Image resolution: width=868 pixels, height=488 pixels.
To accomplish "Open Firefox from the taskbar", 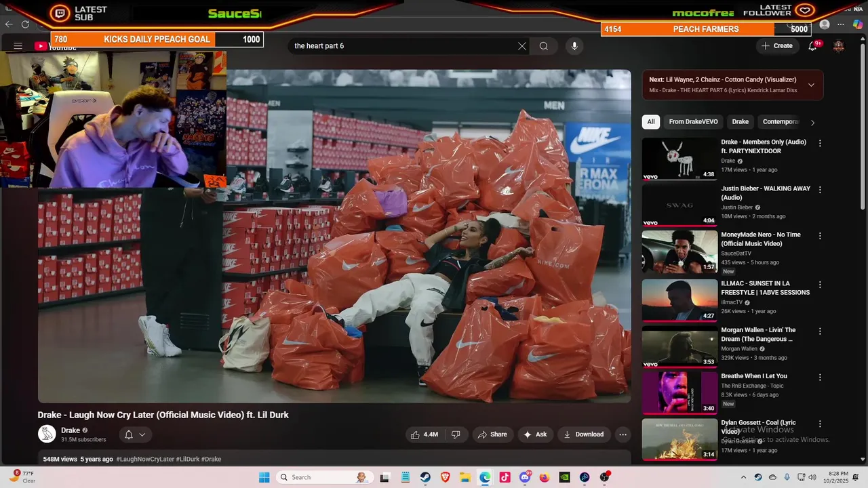I will (545, 477).
